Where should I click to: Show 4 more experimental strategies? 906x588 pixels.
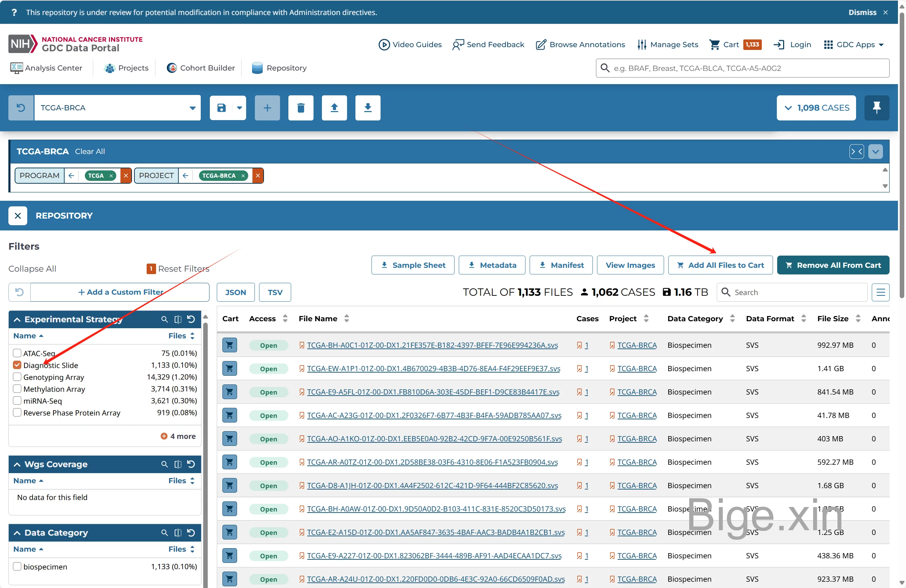click(178, 436)
